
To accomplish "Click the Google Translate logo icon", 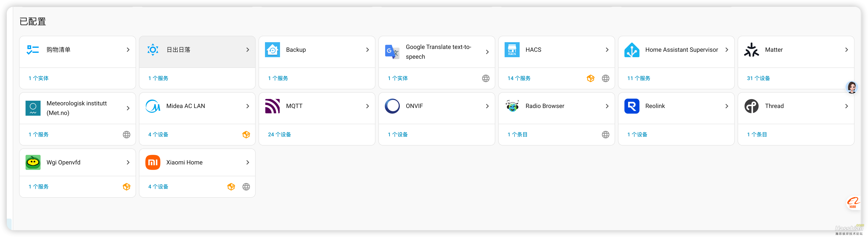I will click(x=392, y=52).
